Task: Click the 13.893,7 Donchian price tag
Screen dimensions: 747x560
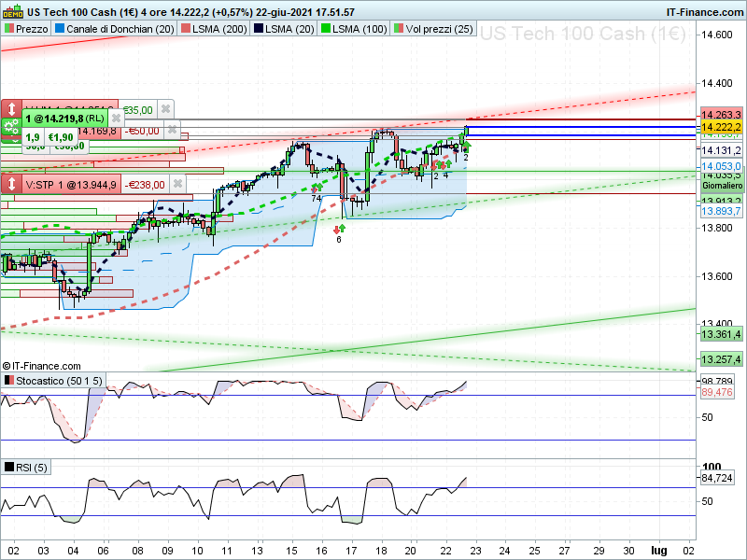Action: coord(721,211)
